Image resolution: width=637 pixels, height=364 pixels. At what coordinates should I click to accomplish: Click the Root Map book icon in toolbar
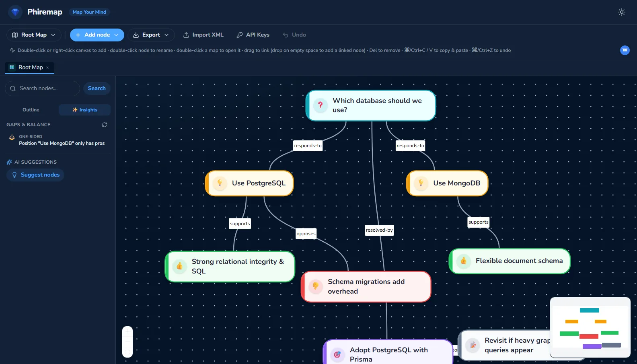pos(15,35)
